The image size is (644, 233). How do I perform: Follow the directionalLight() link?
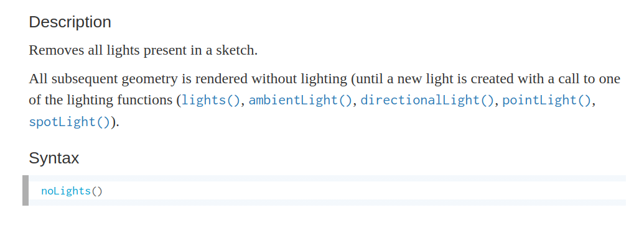(x=427, y=101)
